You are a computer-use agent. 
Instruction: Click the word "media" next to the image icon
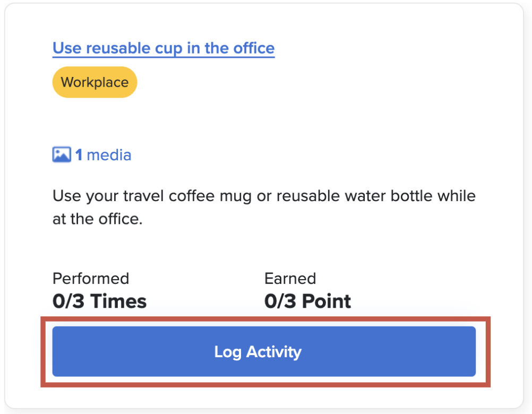click(x=109, y=155)
